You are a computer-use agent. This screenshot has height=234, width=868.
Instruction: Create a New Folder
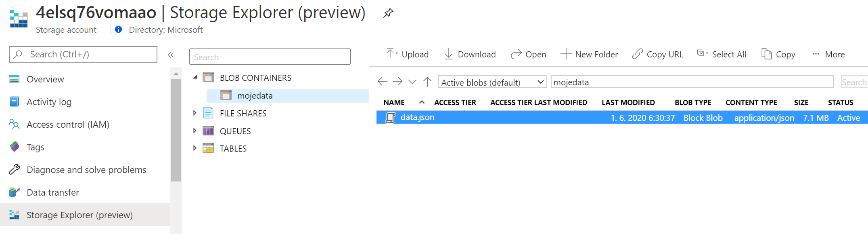[x=589, y=54]
